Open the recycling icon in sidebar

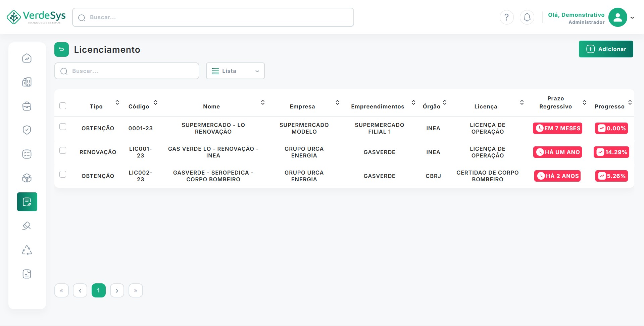(x=27, y=250)
